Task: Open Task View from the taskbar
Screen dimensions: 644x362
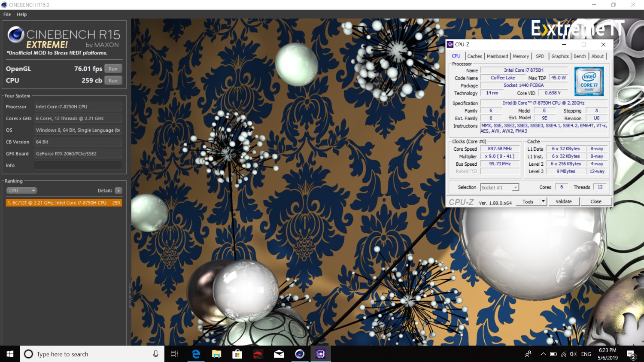Action: tap(174, 354)
